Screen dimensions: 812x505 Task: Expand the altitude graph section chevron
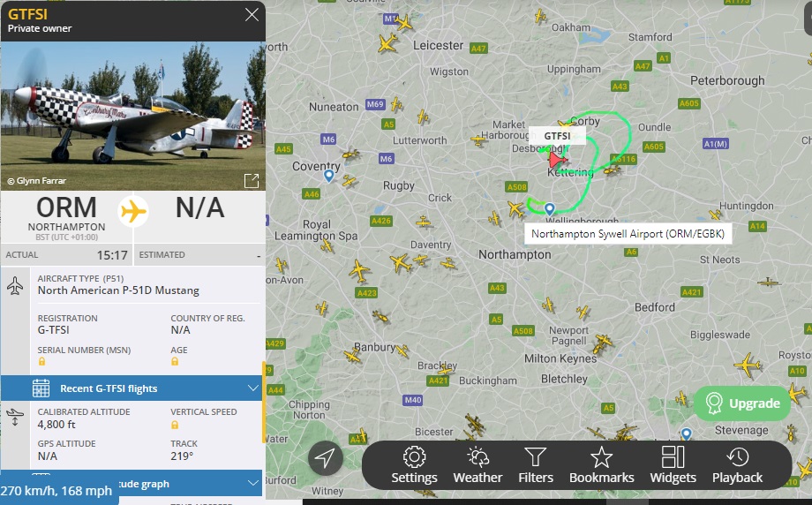(252, 483)
